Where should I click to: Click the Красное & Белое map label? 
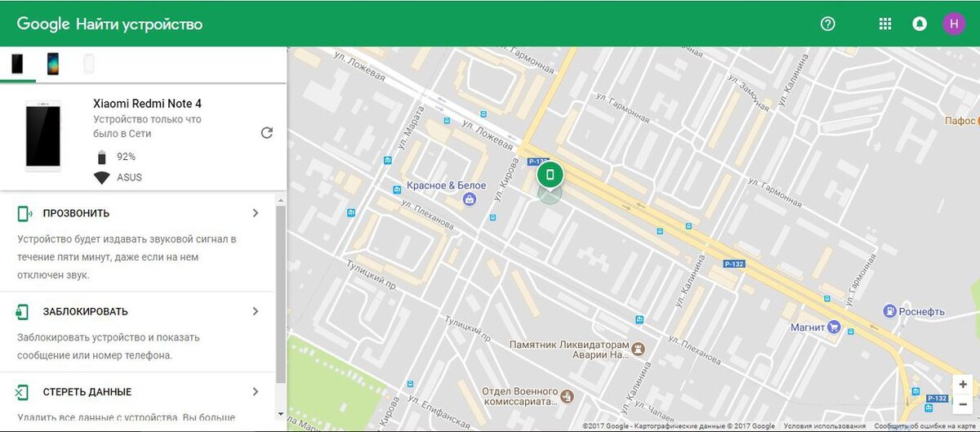pos(445,185)
